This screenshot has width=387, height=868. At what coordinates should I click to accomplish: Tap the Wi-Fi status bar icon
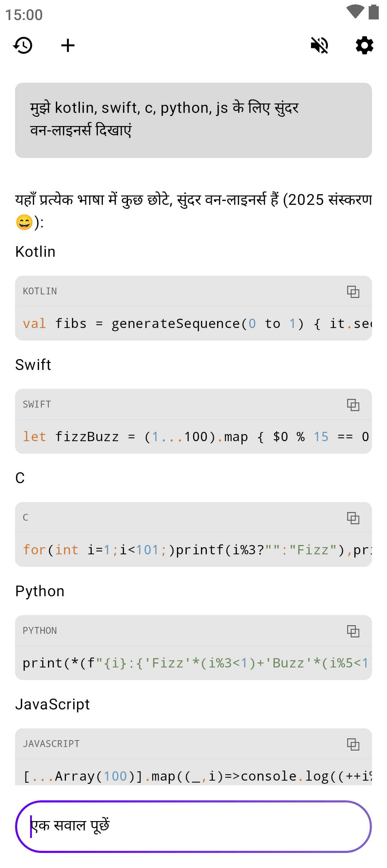click(x=355, y=11)
